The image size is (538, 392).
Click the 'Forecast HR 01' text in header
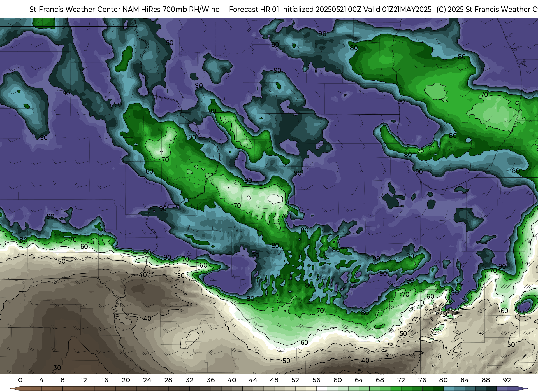pos(254,10)
